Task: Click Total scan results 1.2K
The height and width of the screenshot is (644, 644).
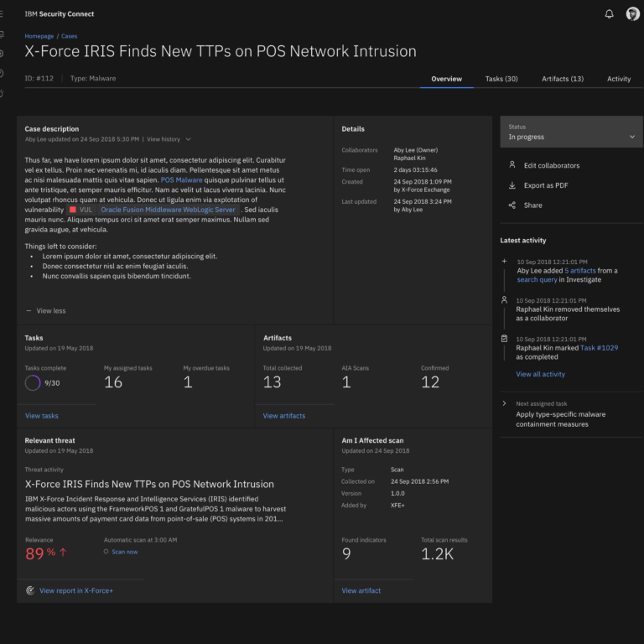Action: tap(437, 553)
